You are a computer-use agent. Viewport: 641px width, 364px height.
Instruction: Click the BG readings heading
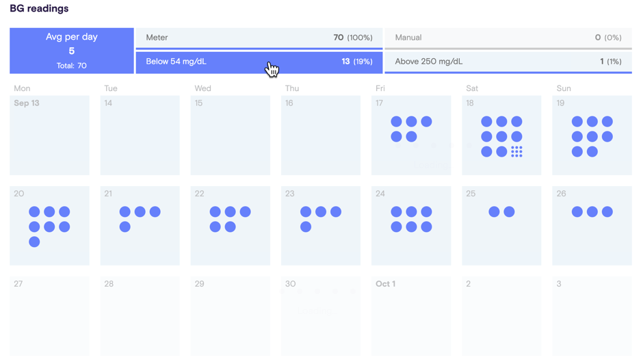[39, 9]
